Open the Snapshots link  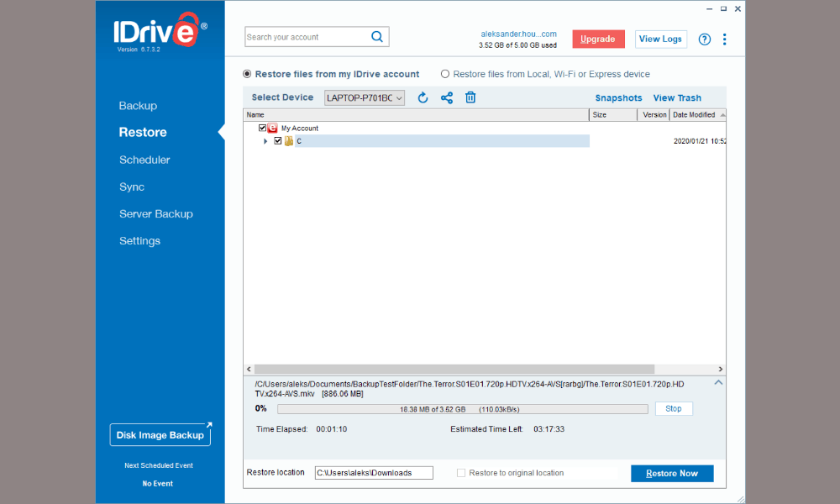[619, 98]
